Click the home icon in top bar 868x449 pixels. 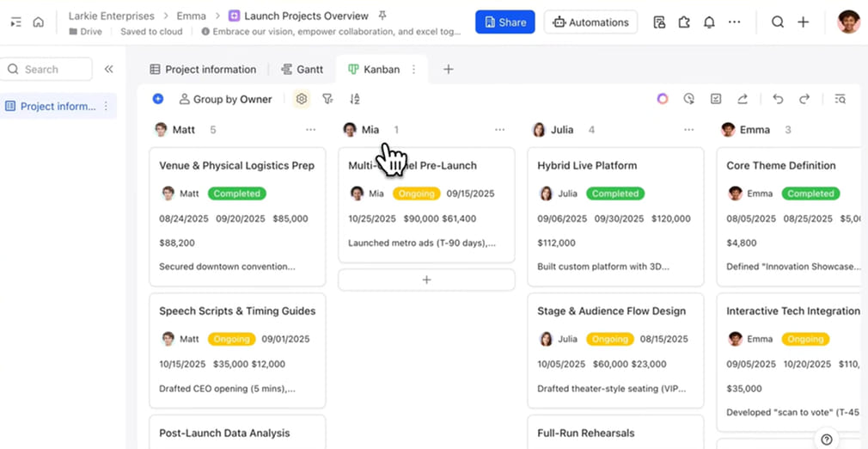point(38,22)
